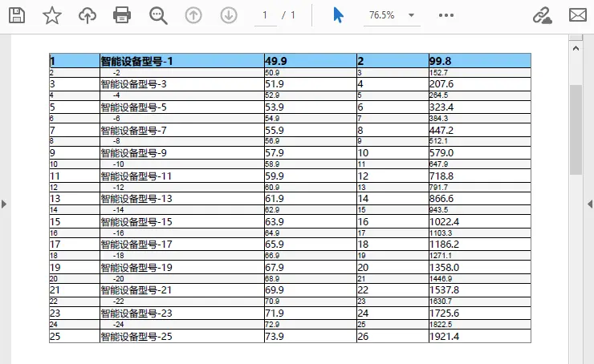Go to next page arrow

(x=229, y=15)
